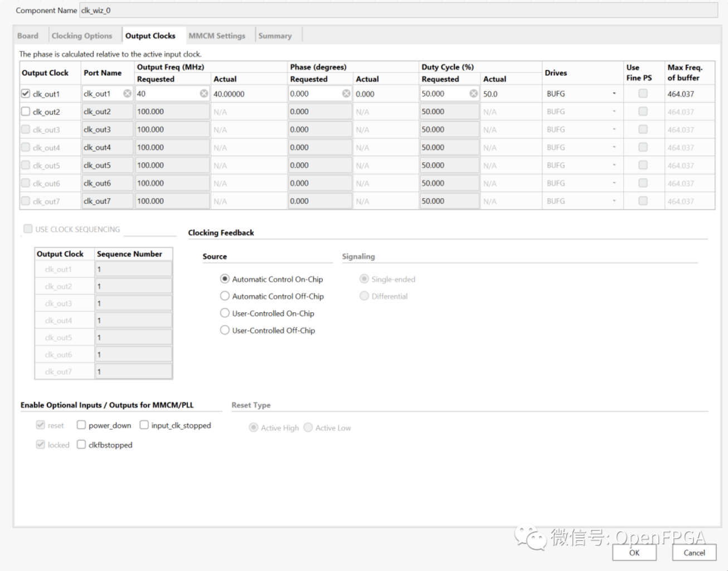This screenshot has width=728, height=571.
Task: Clear the clk_out1 requested duty cycle value
Action: (x=473, y=94)
